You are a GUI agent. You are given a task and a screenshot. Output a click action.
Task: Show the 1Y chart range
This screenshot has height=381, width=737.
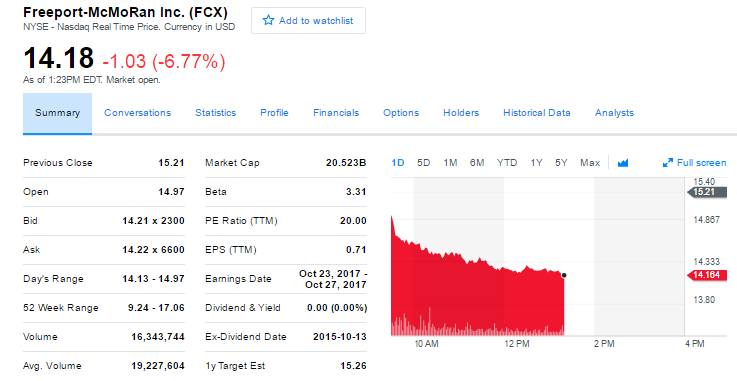click(536, 163)
